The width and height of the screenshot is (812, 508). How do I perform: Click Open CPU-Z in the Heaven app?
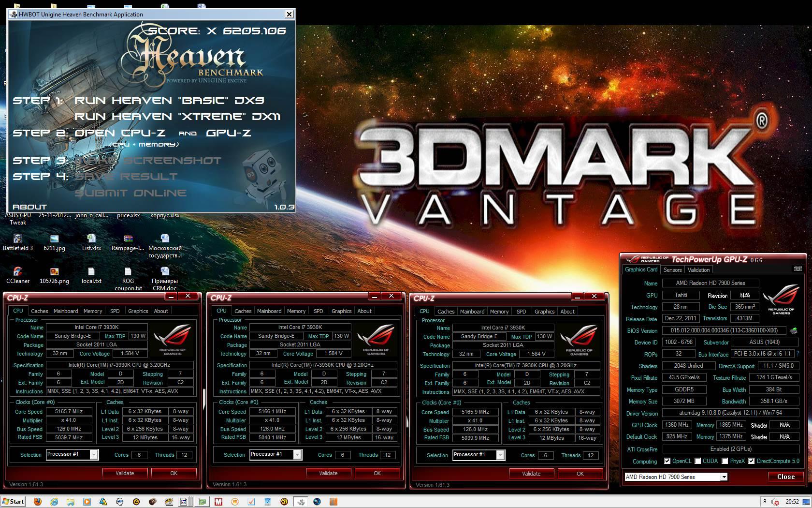coord(120,133)
